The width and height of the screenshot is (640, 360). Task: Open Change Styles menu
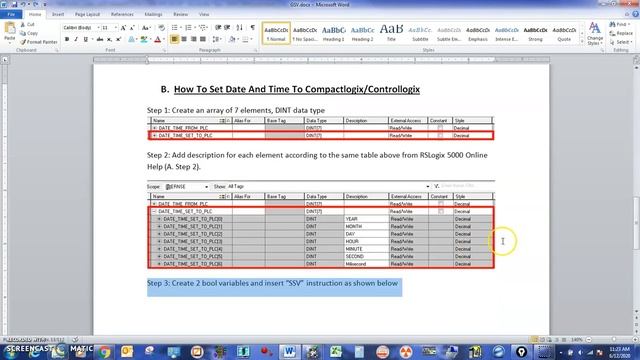pyautogui.click(x=595, y=34)
